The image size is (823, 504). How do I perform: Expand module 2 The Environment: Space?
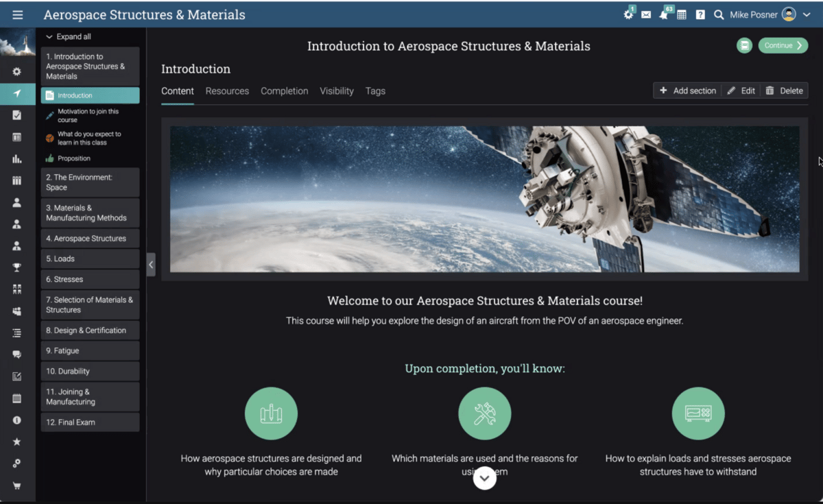click(x=90, y=182)
